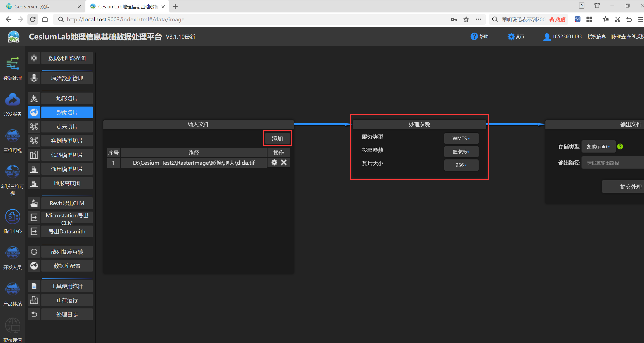Viewport: 644px width, 343px height.
Task: Open the 插件中心 puzzle icon
Action: [x=12, y=217]
